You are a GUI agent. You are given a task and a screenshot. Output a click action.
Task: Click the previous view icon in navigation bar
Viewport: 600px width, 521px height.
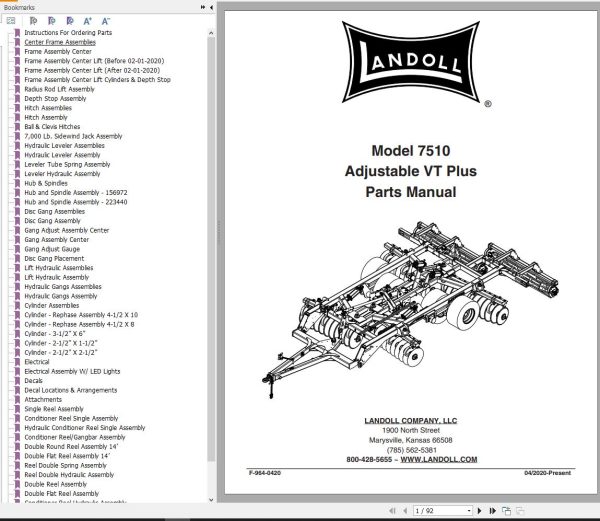[x=506, y=511]
